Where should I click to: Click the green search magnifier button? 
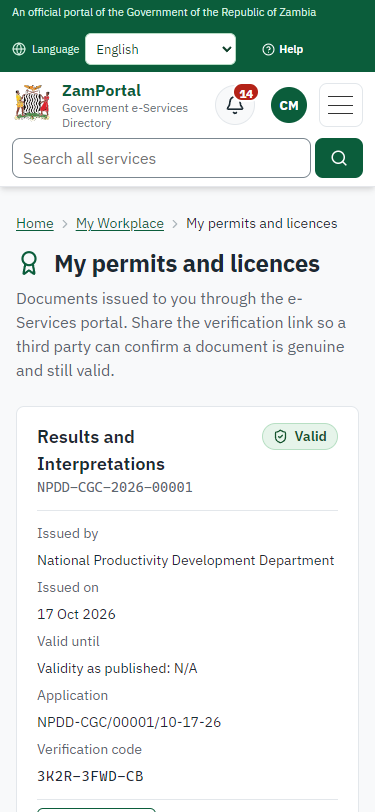point(339,158)
